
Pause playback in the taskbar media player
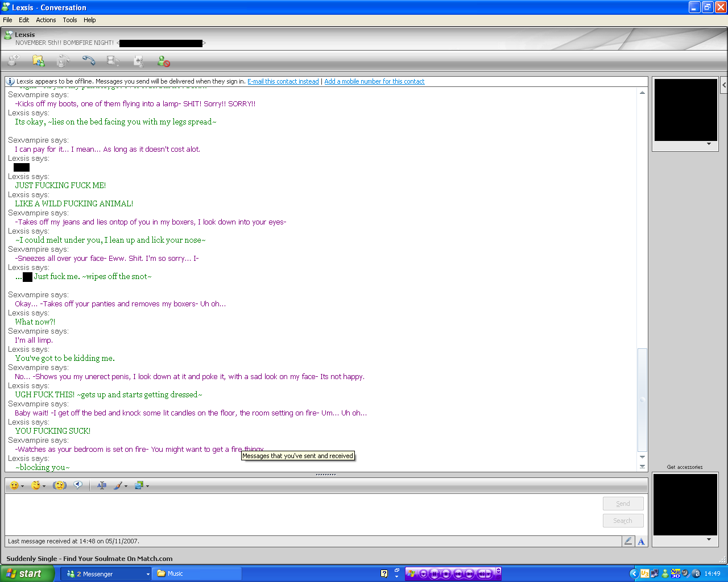click(x=435, y=574)
